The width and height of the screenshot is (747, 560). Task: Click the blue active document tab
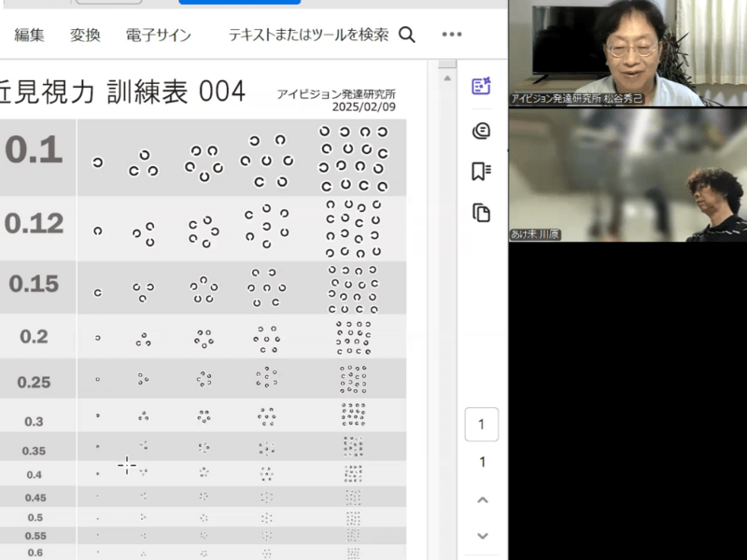pos(240,2)
